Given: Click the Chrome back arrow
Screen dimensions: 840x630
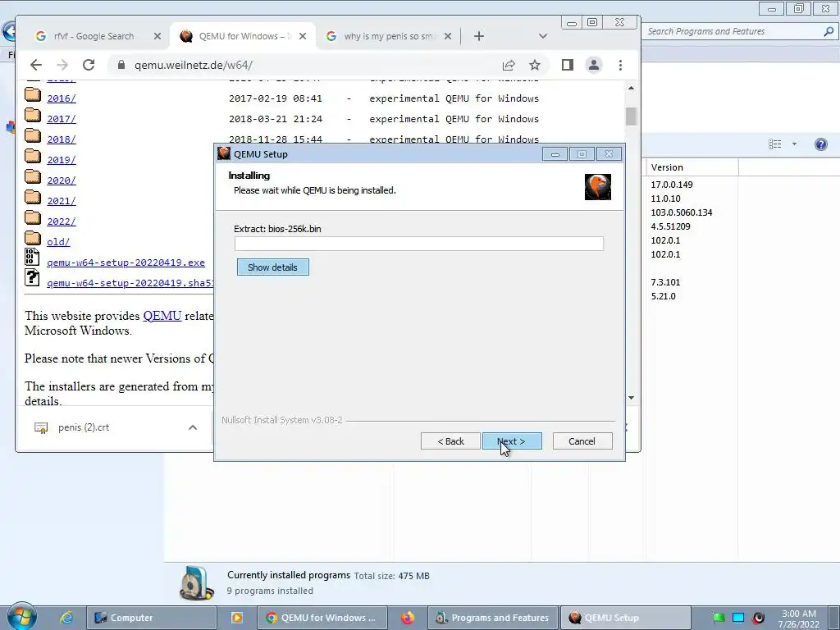Looking at the screenshot, I should coord(36,65).
